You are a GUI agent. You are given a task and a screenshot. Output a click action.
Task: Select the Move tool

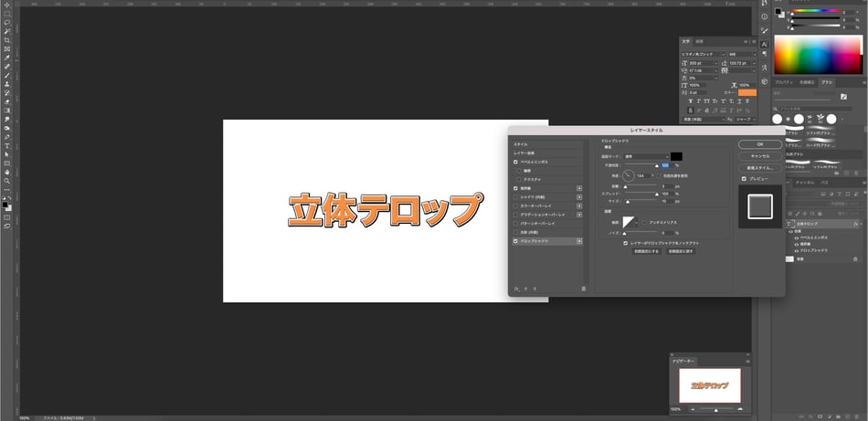click(7, 5)
